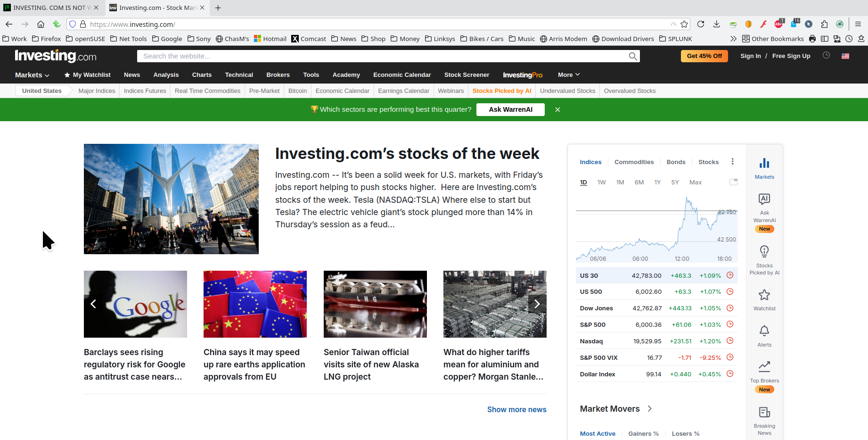Click the Sign In link

pyautogui.click(x=750, y=56)
